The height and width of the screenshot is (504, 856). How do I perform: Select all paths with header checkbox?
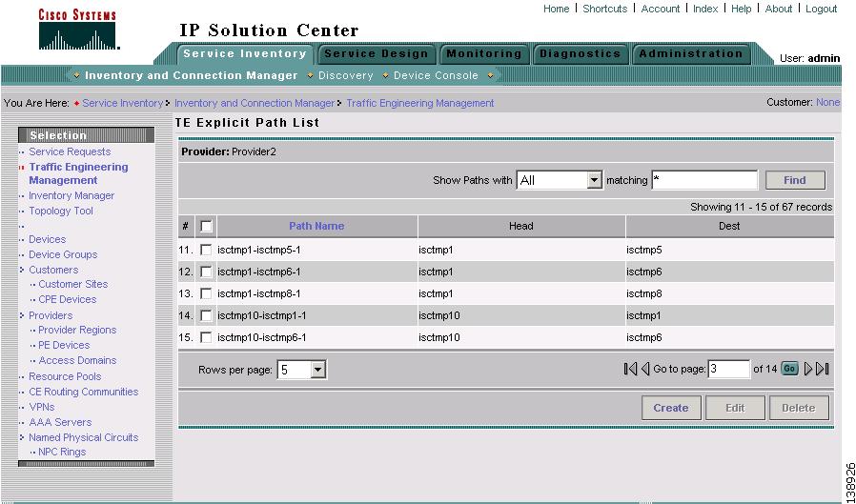pos(206,226)
